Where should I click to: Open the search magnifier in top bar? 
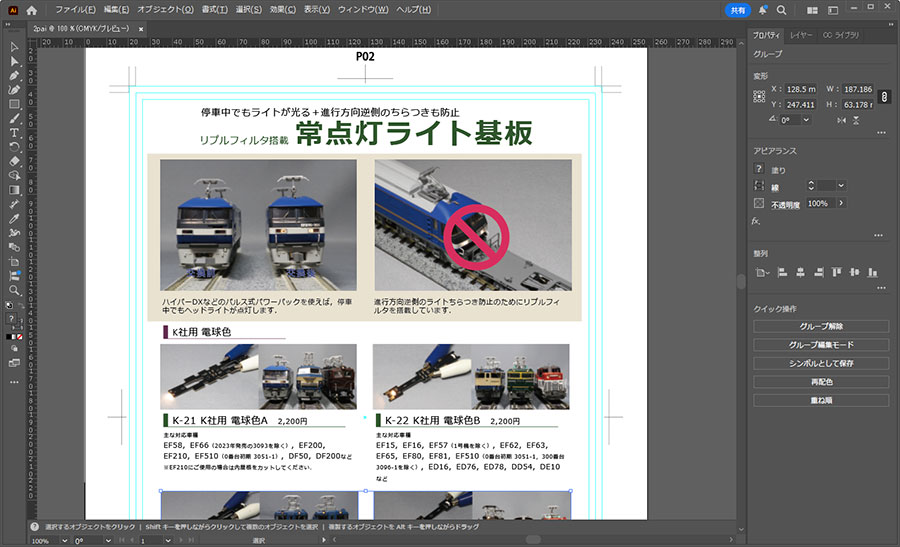tap(781, 10)
